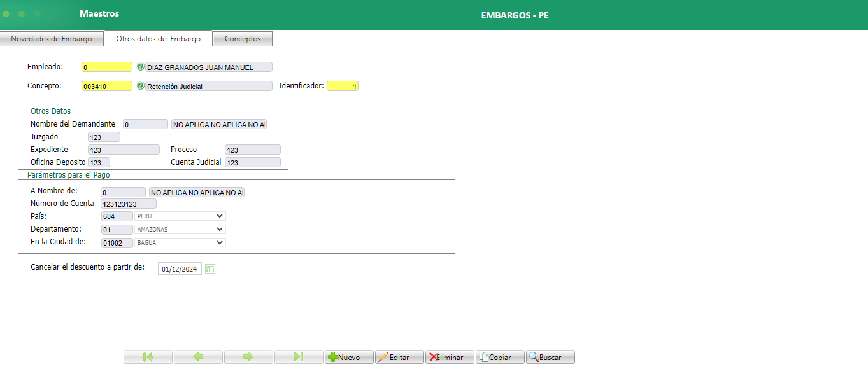Viewport: 868px width, 376px height.
Task: Click the Demandante name field NO APLICA
Action: tap(219, 125)
